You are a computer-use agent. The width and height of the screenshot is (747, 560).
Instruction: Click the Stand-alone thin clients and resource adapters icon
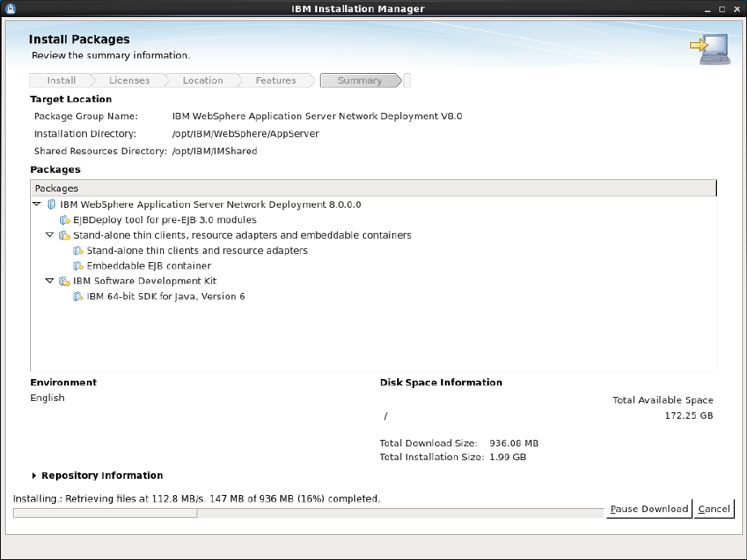(78, 251)
